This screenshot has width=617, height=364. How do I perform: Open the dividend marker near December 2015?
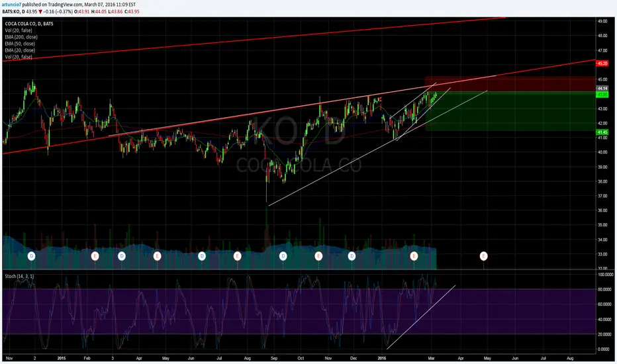[x=352, y=256]
